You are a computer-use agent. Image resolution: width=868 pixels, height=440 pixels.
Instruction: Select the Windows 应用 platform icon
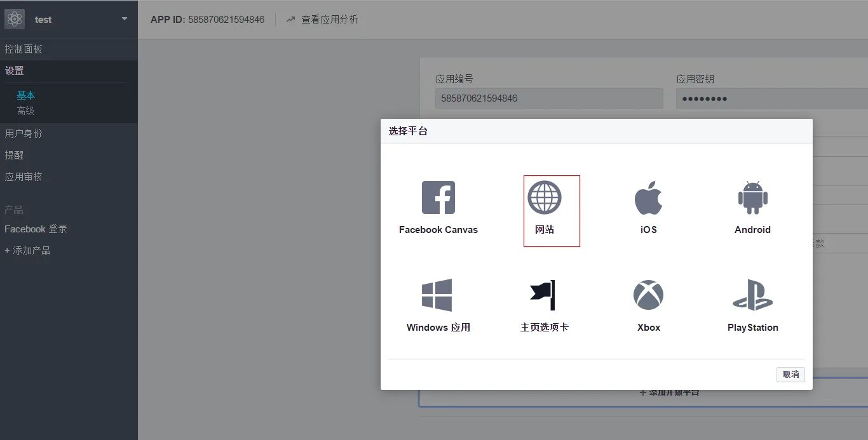pos(437,295)
